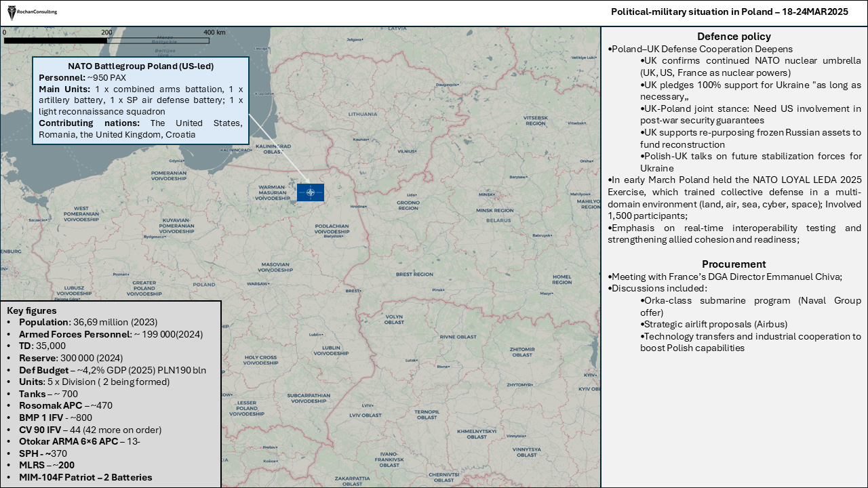Click the 'UK pledges 100% support for Ukraine' bullet
This screenshot has width=868, height=488.
pos(751,91)
